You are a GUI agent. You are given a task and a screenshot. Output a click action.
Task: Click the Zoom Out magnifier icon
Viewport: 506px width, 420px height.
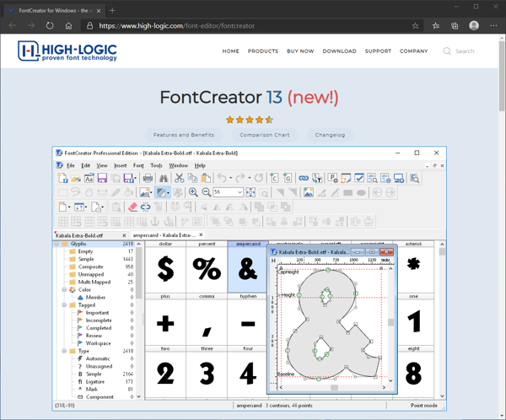click(207, 192)
